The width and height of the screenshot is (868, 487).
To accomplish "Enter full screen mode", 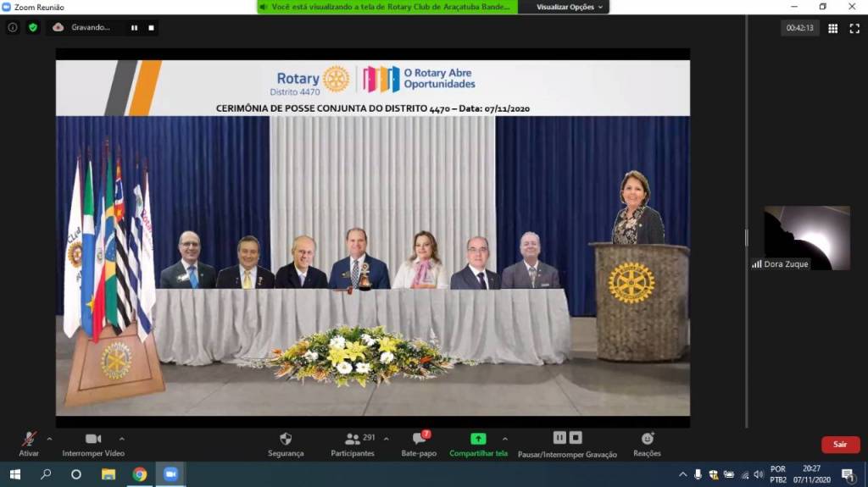I will coord(854,28).
